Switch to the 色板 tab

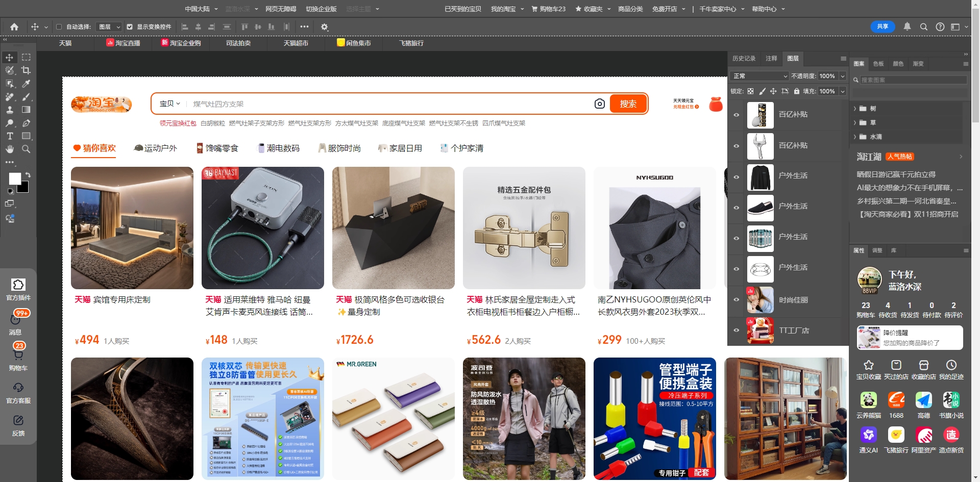point(878,64)
